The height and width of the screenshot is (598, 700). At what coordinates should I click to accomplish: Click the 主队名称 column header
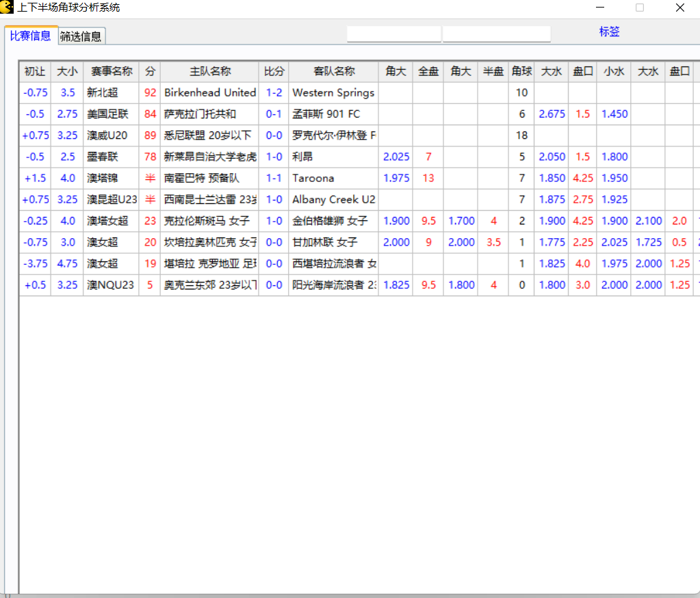coord(210,71)
